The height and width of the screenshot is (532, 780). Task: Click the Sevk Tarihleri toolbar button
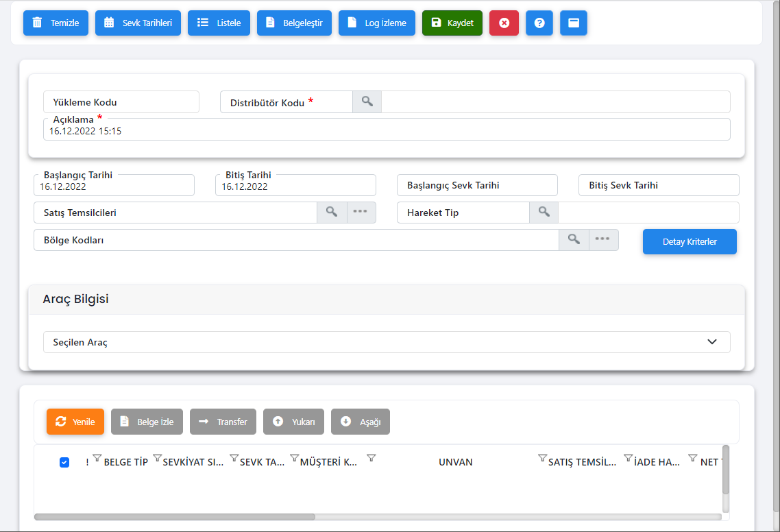point(138,23)
